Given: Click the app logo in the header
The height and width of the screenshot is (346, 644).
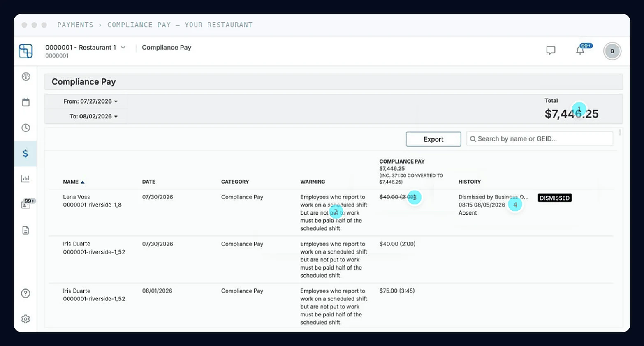Looking at the screenshot, I should point(25,51).
